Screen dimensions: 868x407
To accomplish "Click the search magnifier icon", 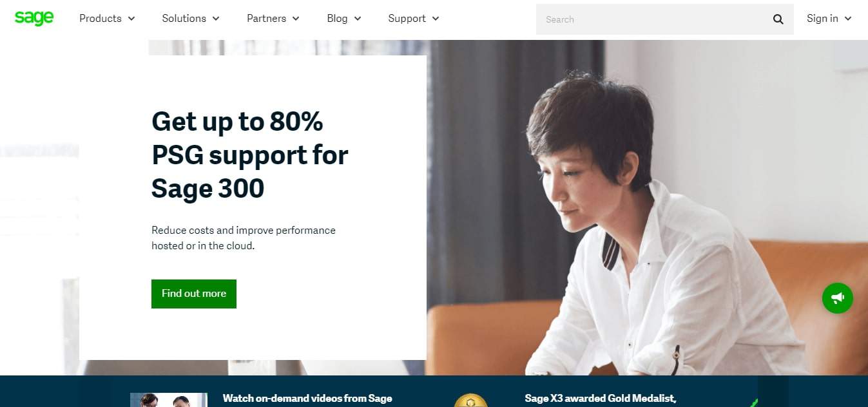I will (778, 19).
